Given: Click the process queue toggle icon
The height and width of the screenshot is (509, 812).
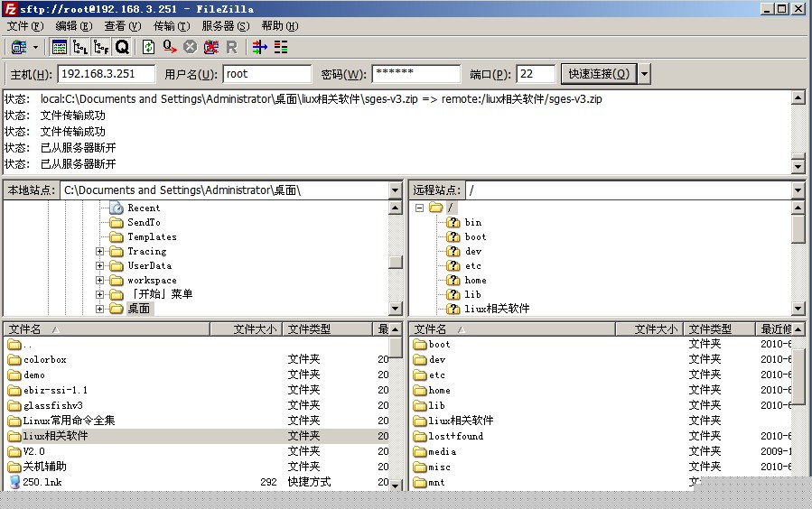Looking at the screenshot, I should [x=169, y=48].
